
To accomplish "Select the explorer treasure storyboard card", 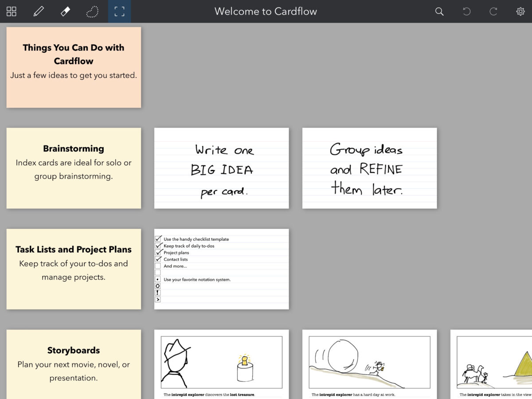I will point(222,364).
